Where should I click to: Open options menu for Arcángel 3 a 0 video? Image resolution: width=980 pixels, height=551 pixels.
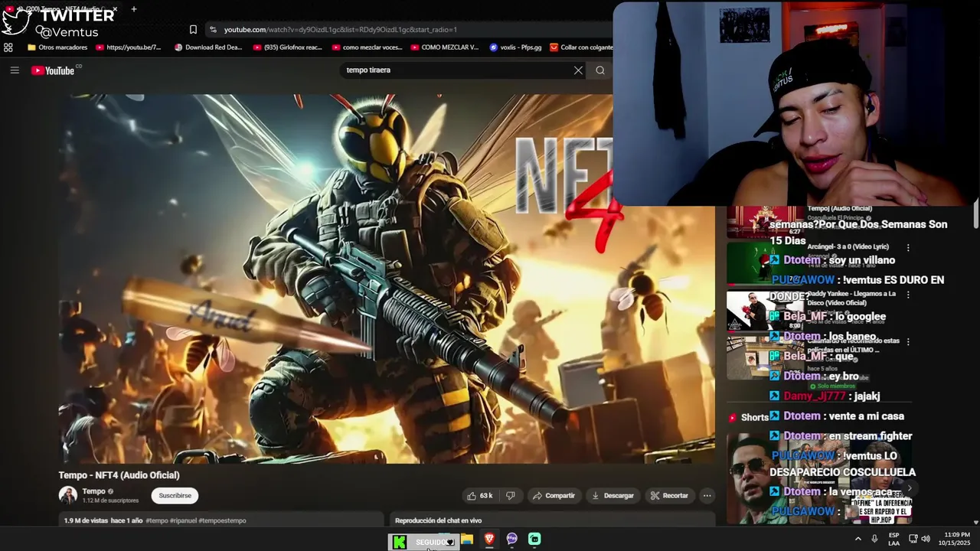click(x=908, y=248)
